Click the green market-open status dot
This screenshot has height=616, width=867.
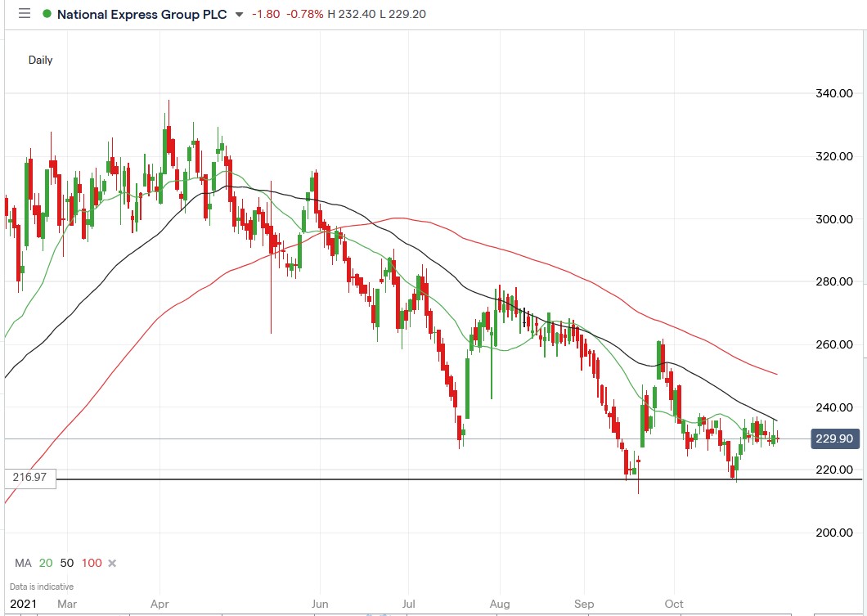click(46, 14)
